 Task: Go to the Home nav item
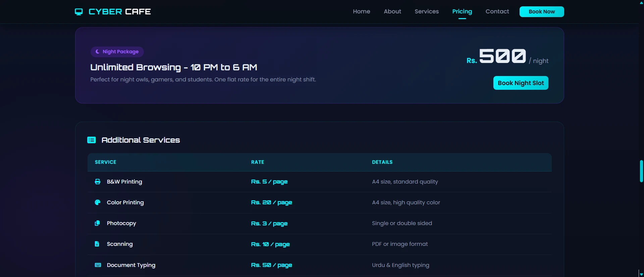(x=362, y=11)
